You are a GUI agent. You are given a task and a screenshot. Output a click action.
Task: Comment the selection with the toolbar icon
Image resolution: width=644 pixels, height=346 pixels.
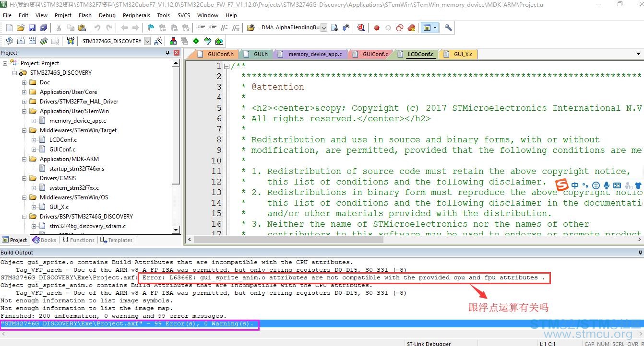click(224, 28)
